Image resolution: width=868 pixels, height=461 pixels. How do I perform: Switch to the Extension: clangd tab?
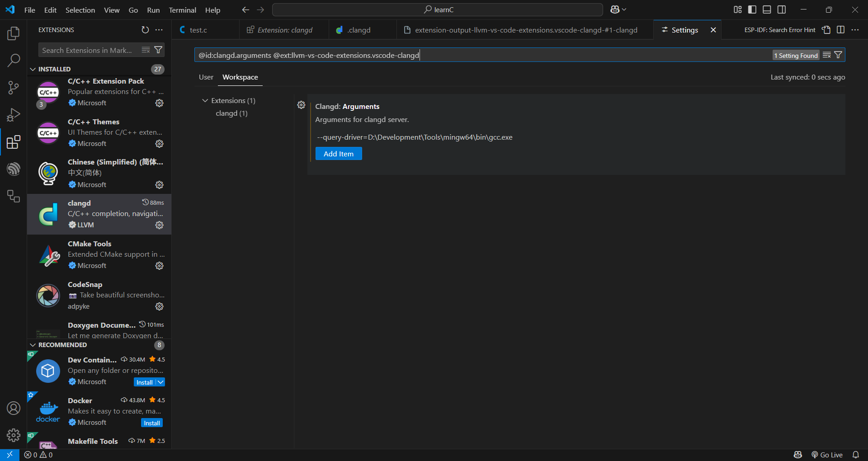click(x=284, y=30)
